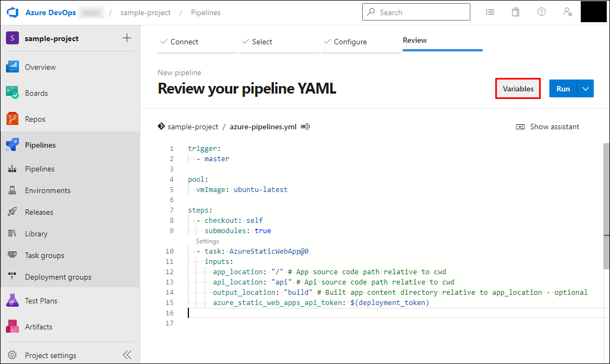
Task: Open the Repos menu item
Action: click(x=70, y=119)
